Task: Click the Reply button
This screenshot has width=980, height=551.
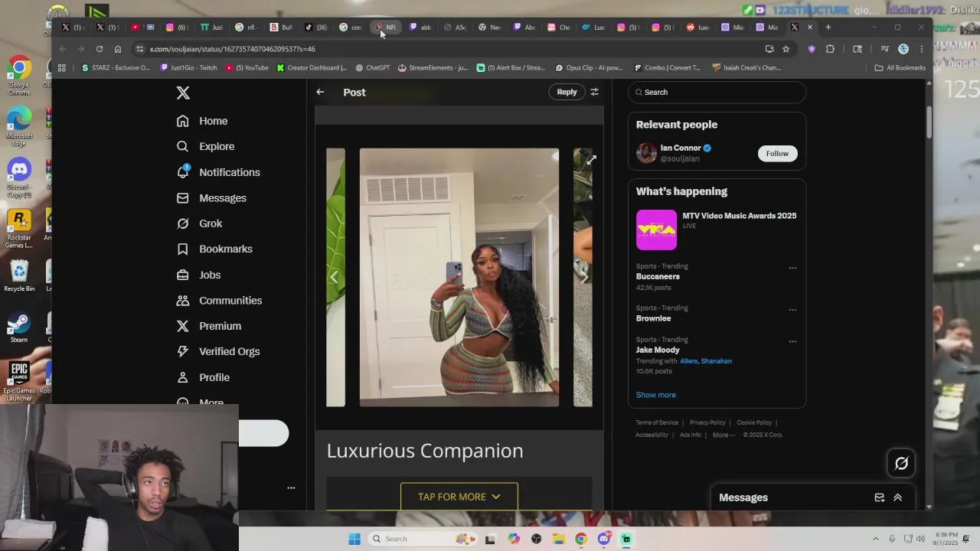Action: point(567,92)
